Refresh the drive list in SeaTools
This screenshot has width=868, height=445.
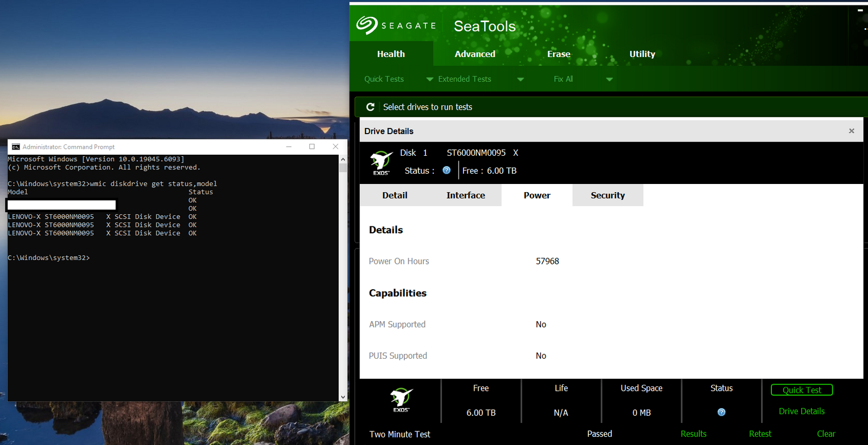(370, 107)
